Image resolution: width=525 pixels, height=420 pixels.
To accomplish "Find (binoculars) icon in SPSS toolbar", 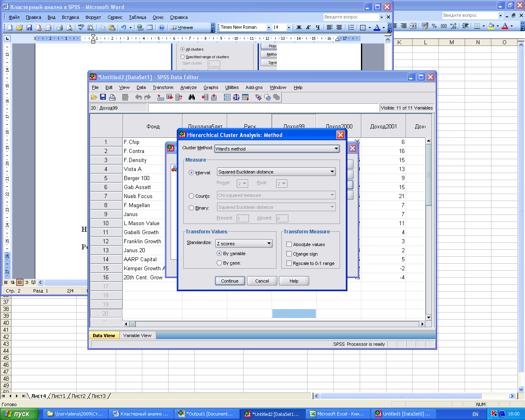I will click(x=192, y=97).
